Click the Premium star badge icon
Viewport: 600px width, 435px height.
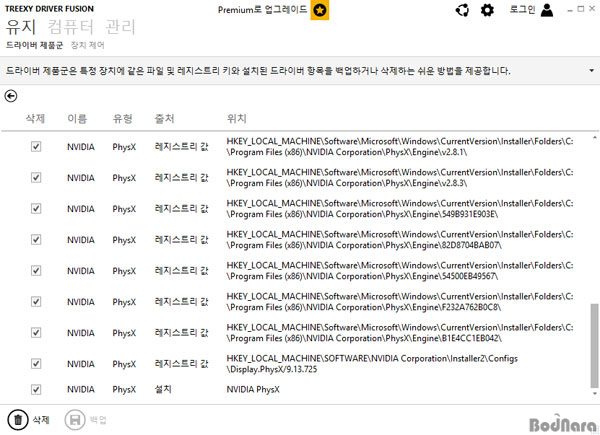click(x=320, y=10)
